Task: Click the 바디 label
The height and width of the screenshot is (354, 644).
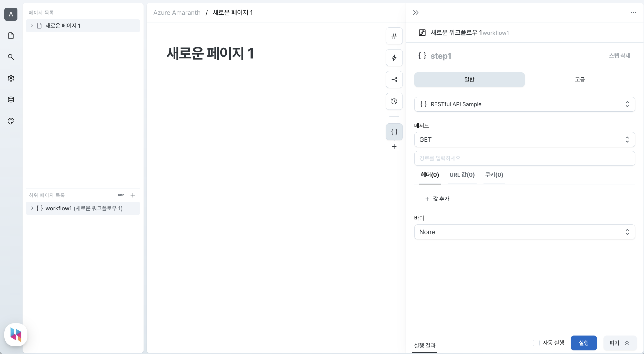Action: pyautogui.click(x=419, y=218)
